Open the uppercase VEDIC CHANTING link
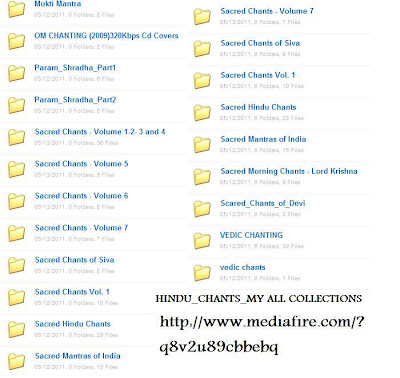 click(x=251, y=235)
